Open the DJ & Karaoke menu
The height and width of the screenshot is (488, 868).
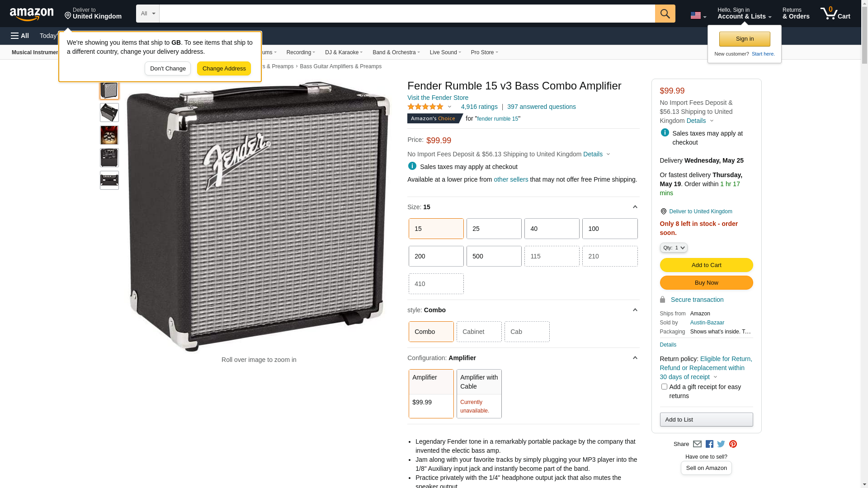pyautogui.click(x=344, y=52)
